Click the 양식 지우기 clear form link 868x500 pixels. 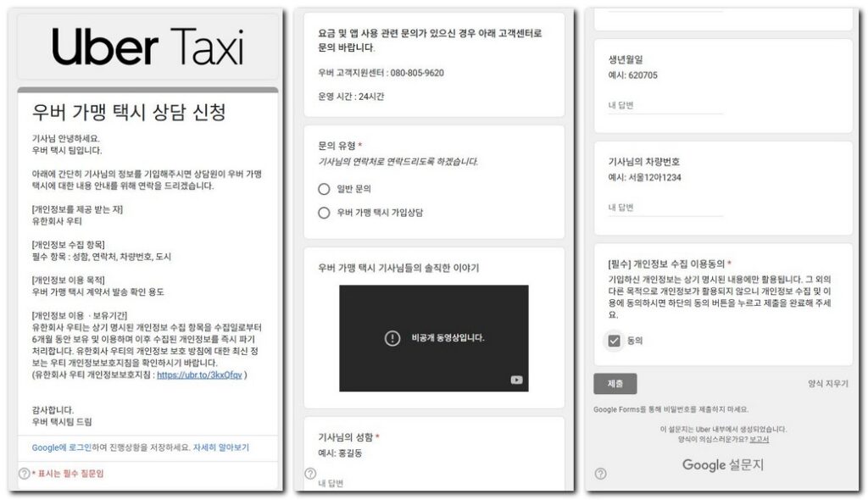coord(827,383)
